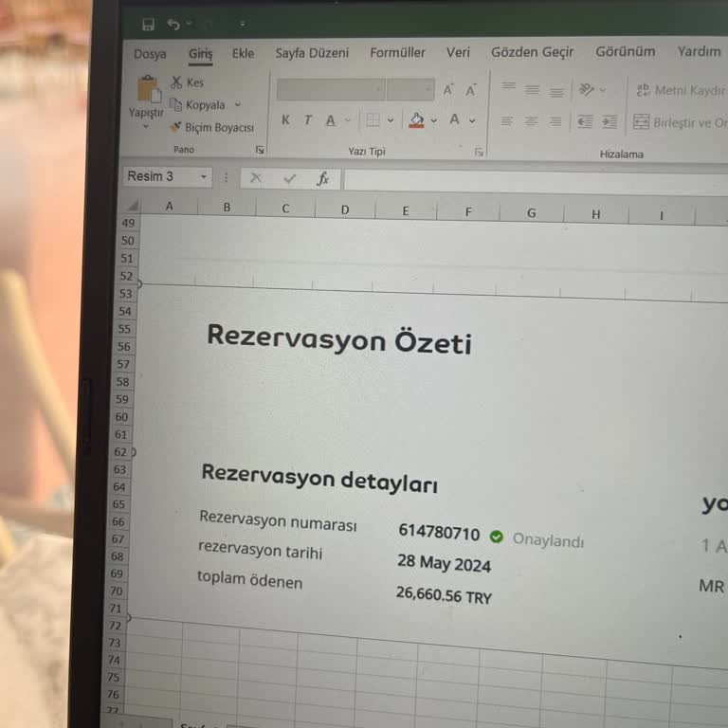Apply the font color A
Viewport: 728px width, 728px height.
click(x=455, y=119)
